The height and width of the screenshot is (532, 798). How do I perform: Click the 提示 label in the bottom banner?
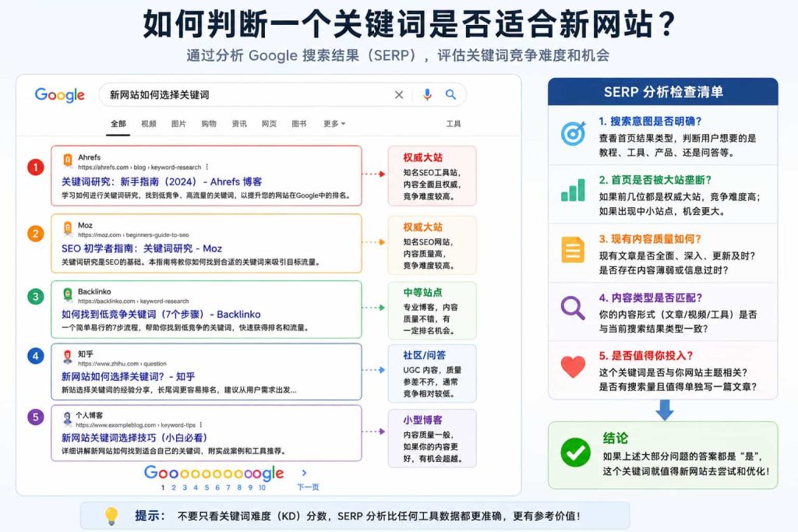149,516
